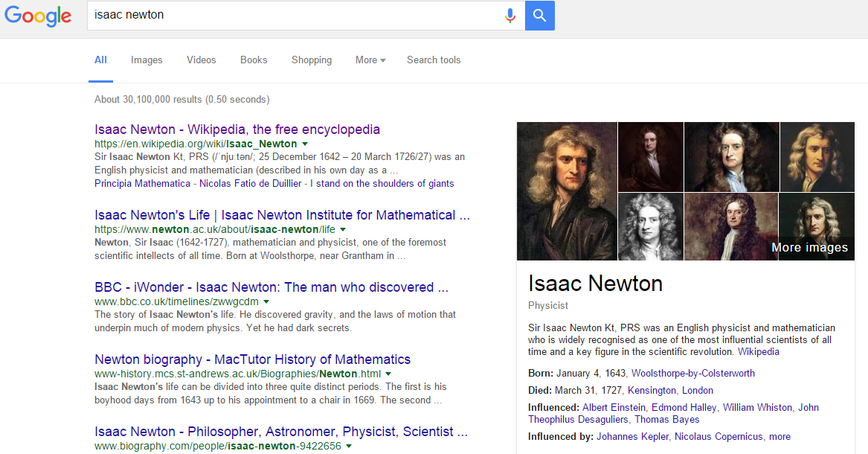This screenshot has height=454, width=868.
Task: Expand the arrow beside the en.wikipedia.org URL
Action: 304,144
